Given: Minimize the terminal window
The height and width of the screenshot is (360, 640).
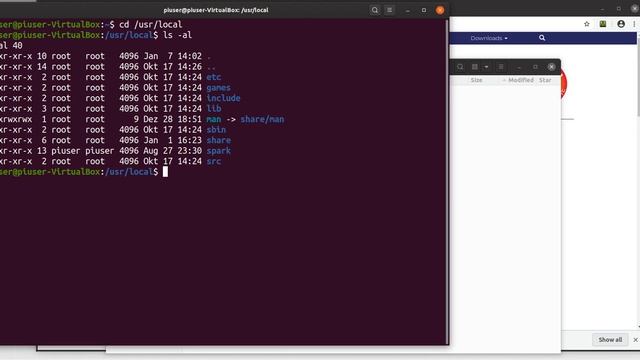Looking at the screenshot, I should tap(407, 10).
